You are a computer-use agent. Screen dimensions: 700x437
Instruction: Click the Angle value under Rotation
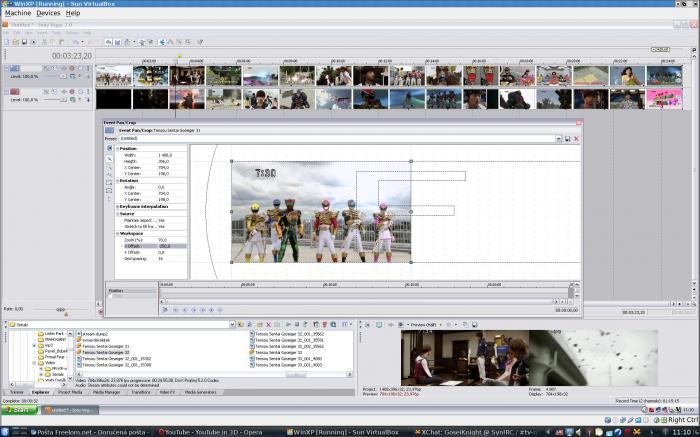coord(171,187)
